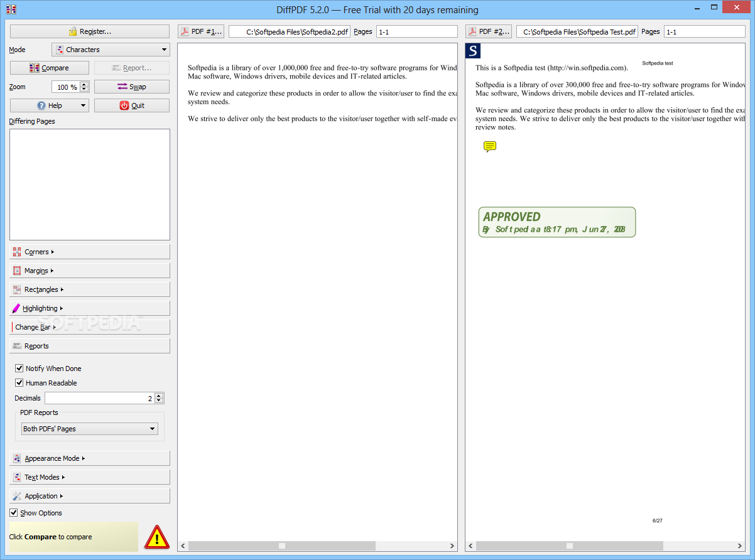
Task: Expand the Corners options section
Action: [90, 252]
